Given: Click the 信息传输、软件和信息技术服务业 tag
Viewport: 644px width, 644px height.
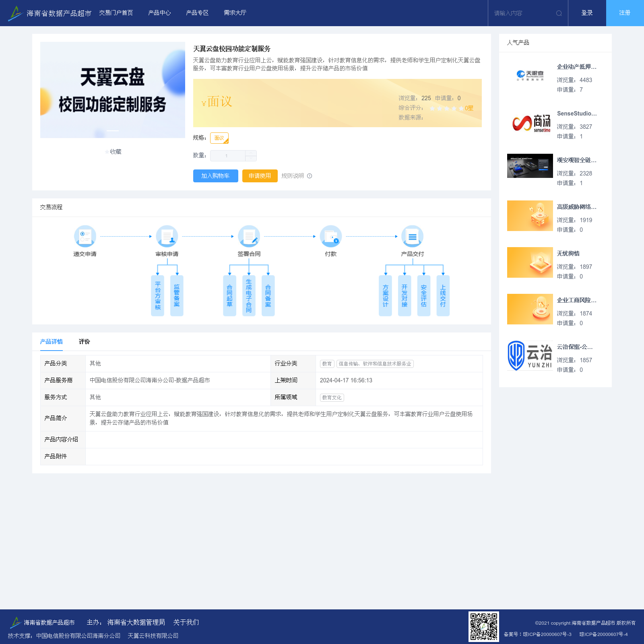Looking at the screenshot, I should point(375,364).
